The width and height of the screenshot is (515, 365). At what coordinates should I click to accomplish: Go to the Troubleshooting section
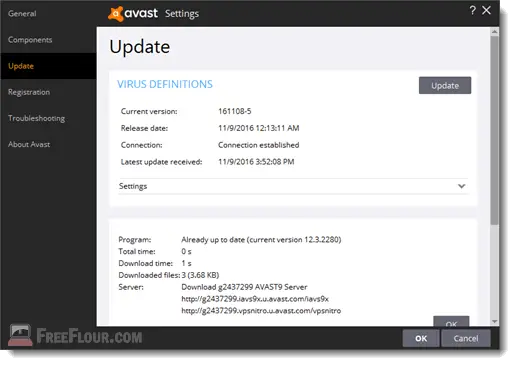pyautogui.click(x=36, y=118)
